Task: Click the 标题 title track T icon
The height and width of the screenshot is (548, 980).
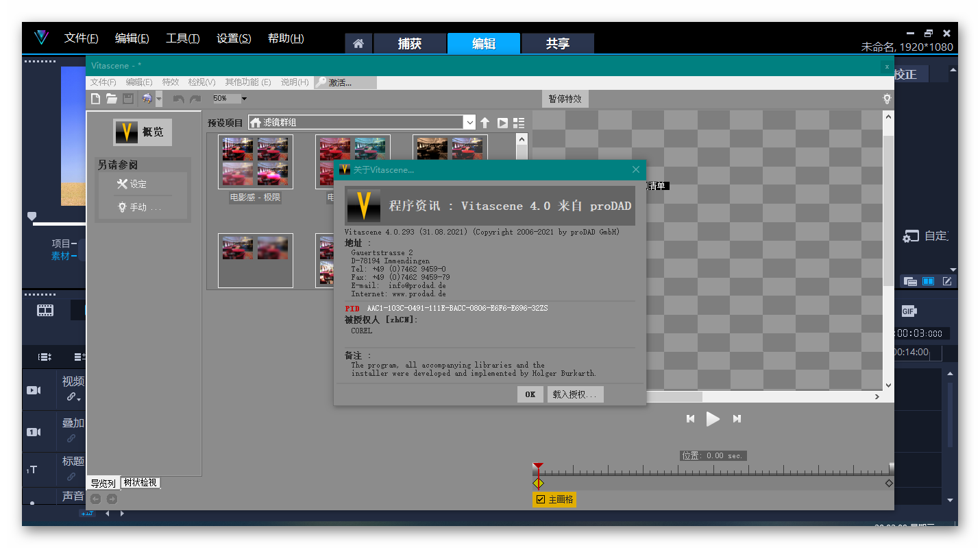Action: [x=32, y=470]
